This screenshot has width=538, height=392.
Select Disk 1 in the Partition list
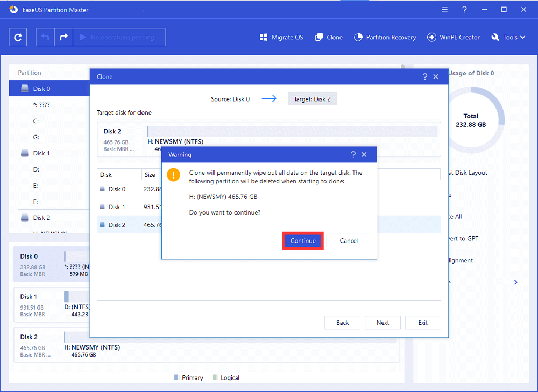tap(41, 153)
